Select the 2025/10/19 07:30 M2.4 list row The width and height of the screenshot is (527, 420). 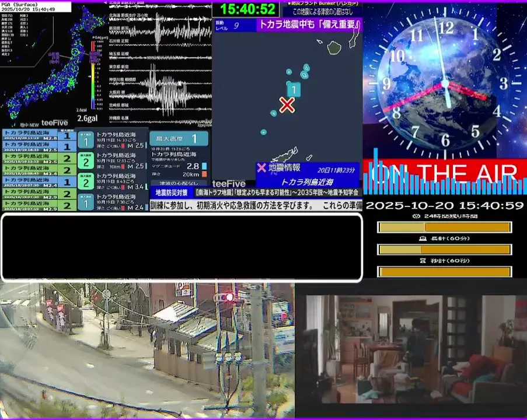[x=39, y=182]
